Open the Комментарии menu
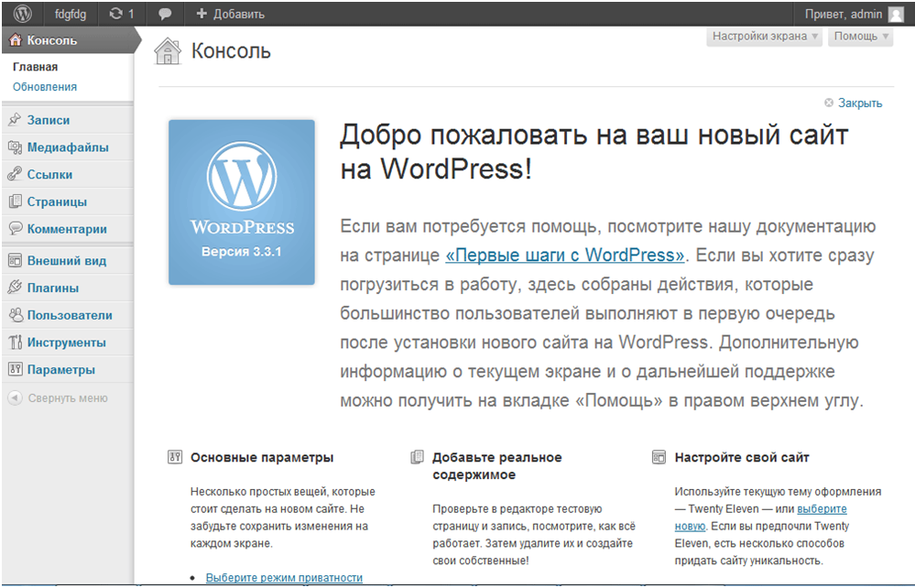This screenshot has height=588, width=915. pyautogui.click(x=68, y=229)
